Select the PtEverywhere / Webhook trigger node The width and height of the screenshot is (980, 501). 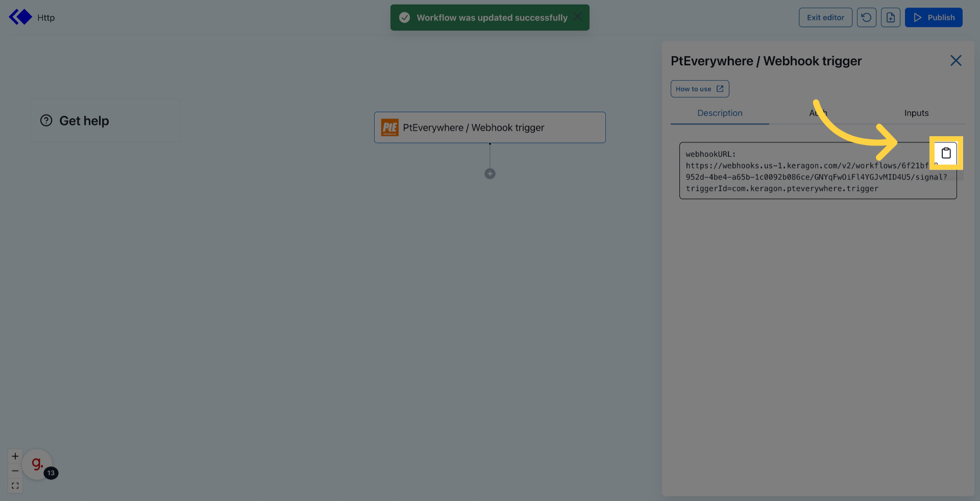tap(490, 128)
